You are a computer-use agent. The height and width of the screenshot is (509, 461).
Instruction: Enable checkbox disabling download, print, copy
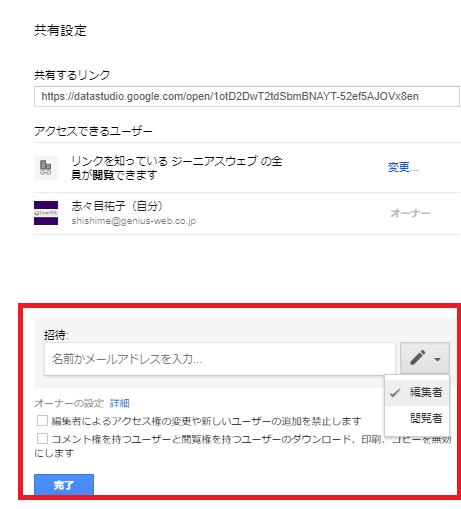pos(42,439)
